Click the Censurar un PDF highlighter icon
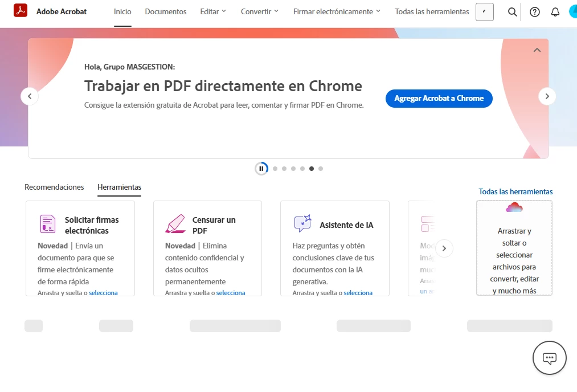The width and height of the screenshot is (577, 392). tap(175, 224)
